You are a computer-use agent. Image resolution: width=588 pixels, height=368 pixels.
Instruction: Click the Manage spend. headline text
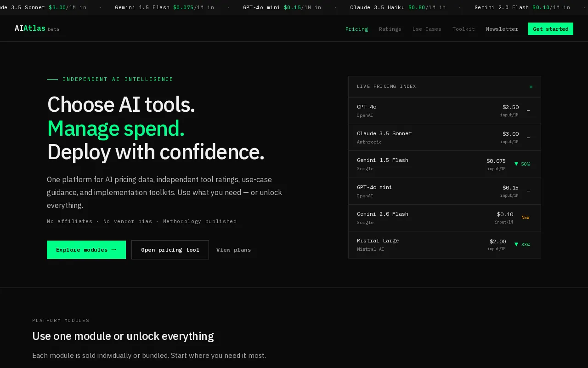click(x=116, y=128)
